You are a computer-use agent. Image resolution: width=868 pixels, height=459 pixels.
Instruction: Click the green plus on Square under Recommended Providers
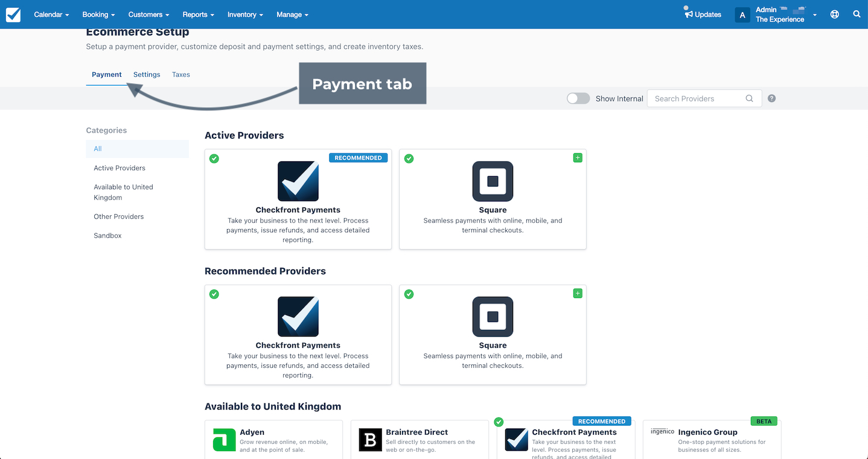[x=578, y=293]
